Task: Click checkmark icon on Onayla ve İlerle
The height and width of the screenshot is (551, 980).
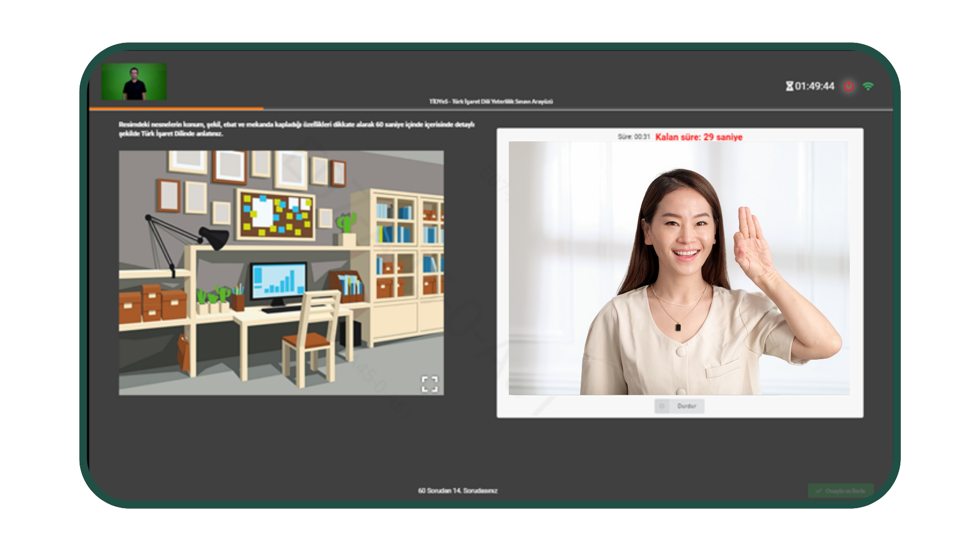Action: 819,491
